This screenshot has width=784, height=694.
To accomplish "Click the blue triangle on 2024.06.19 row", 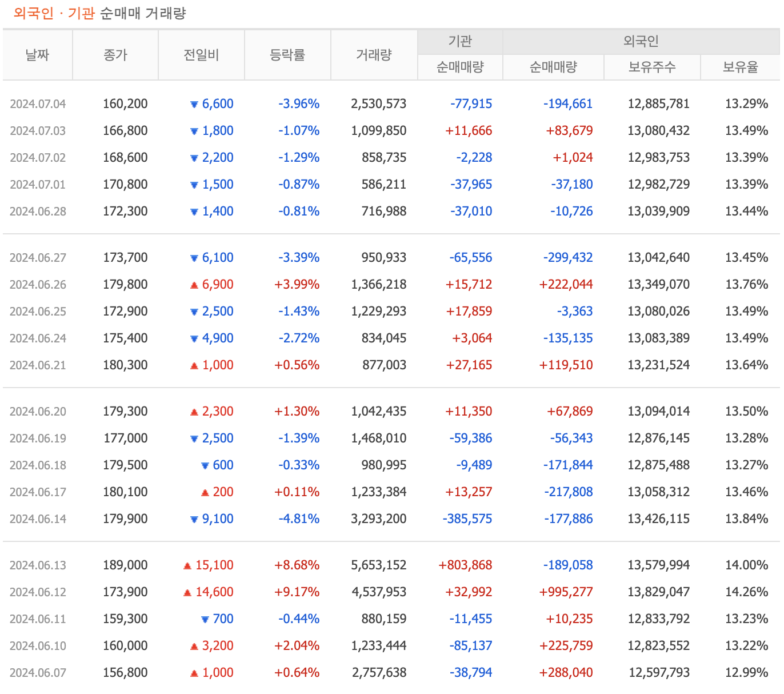I will (x=194, y=438).
